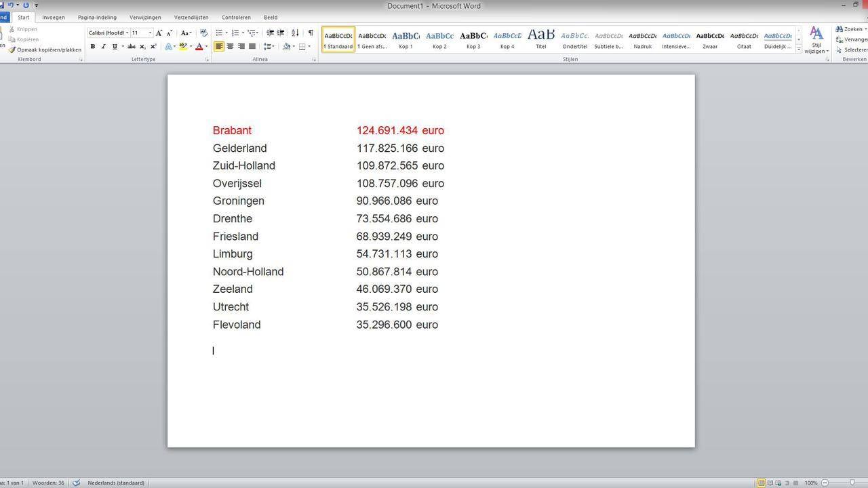This screenshot has height=488, width=868.
Task: Open the font color dropdown arrow
Action: [x=206, y=47]
